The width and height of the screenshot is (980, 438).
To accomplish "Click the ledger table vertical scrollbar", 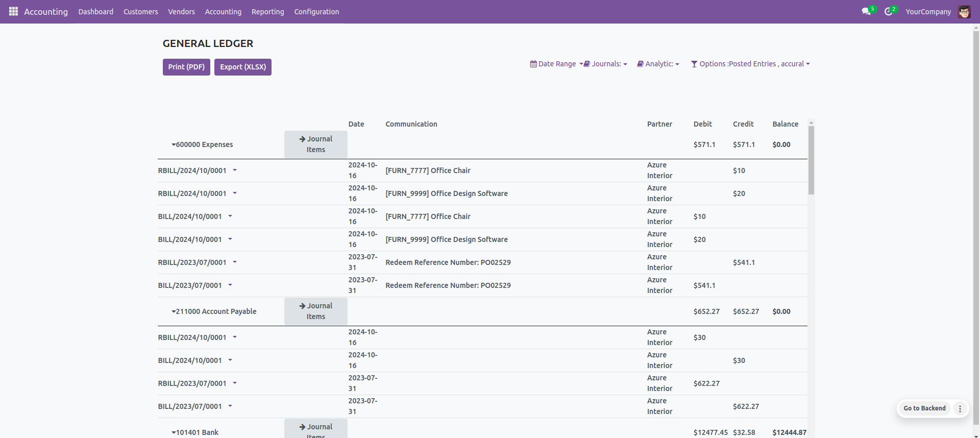I will tap(811, 160).
